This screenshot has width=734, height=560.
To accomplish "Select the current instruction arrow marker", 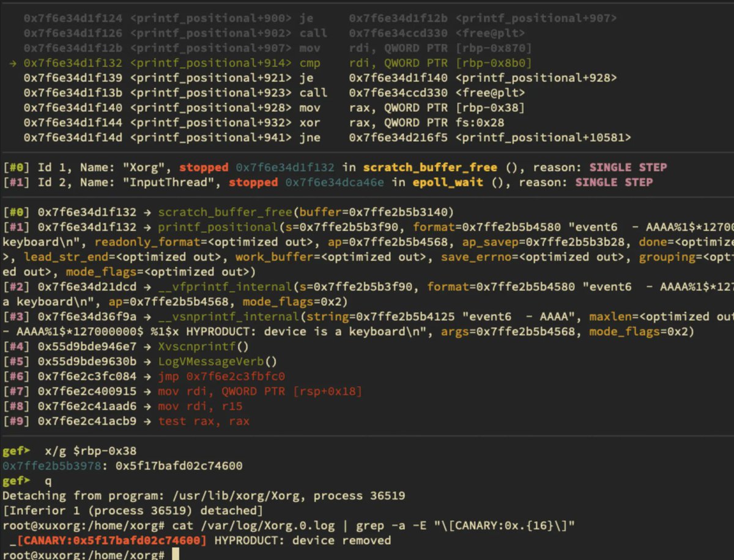I will click(x=13, y=62).
